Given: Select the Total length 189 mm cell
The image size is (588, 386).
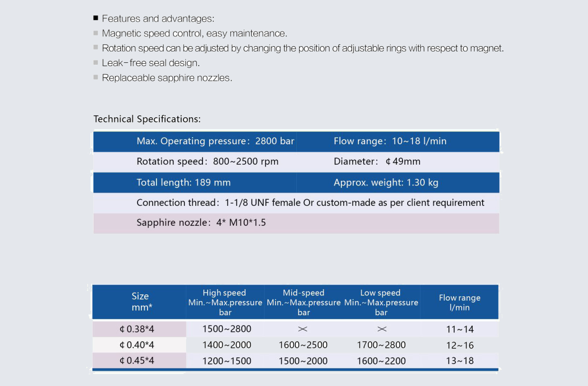Looking at the screenshot, I should click(195, 182).
